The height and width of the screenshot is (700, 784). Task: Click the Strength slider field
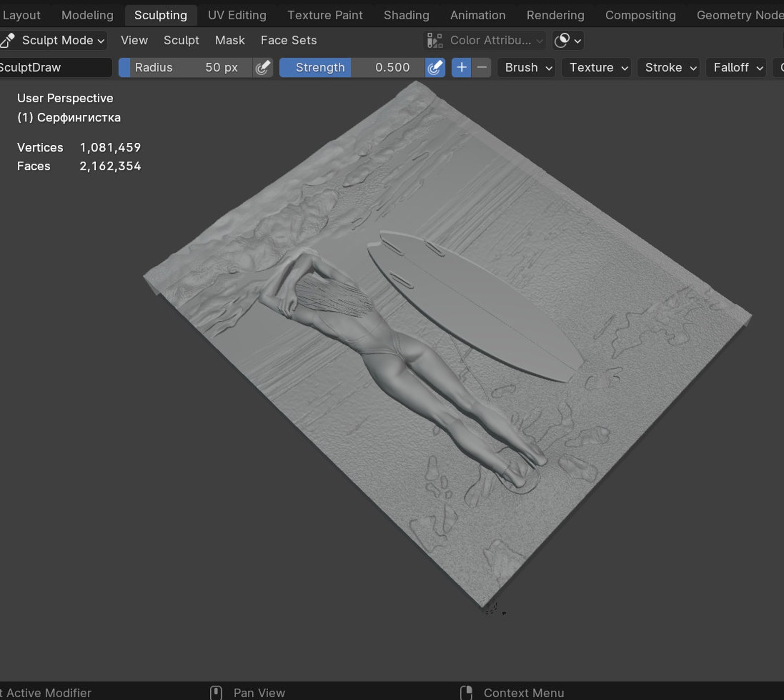pos(352,67)
